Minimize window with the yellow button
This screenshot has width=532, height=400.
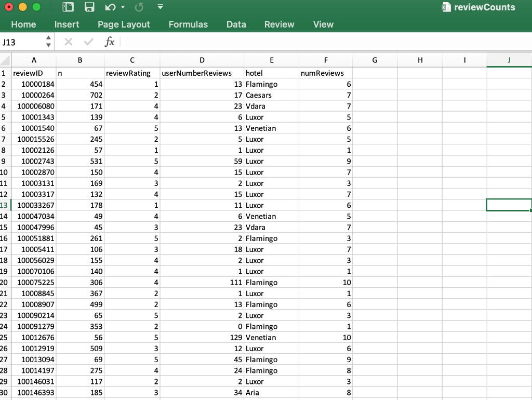click(23, 7)
